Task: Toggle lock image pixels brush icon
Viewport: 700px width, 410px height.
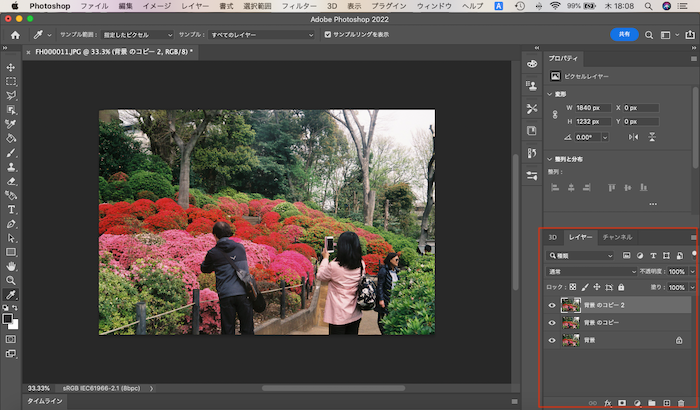Action: (585, 287)
